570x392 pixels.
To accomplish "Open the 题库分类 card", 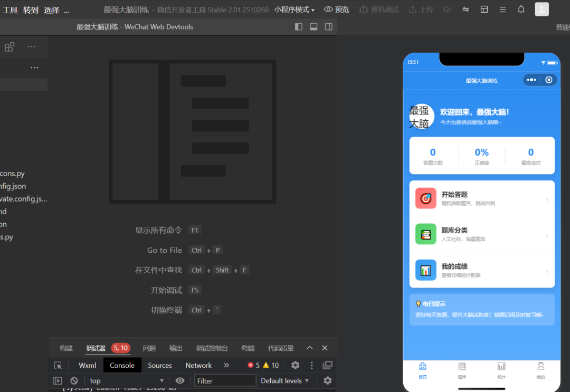I will click(482, 234).
